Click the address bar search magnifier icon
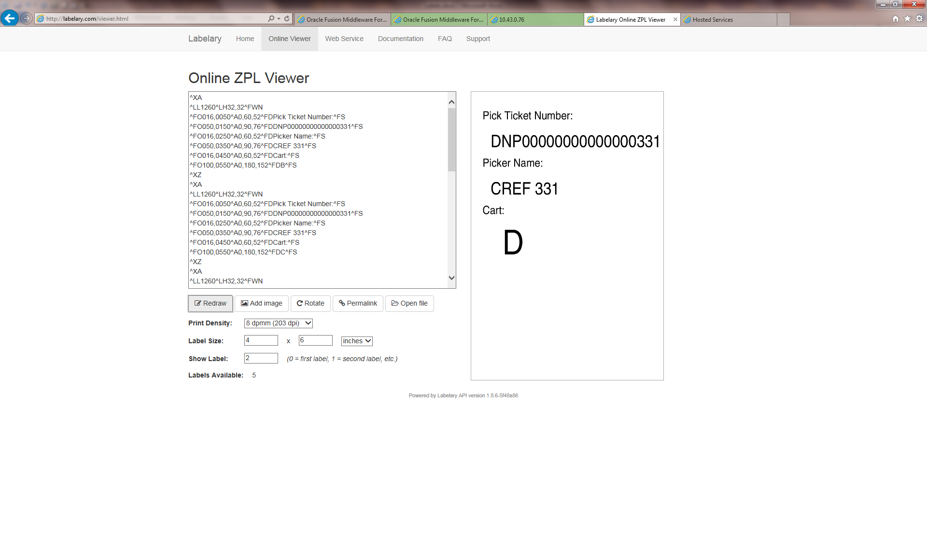Screen dimensions: 927x560 tap(271, 19)
